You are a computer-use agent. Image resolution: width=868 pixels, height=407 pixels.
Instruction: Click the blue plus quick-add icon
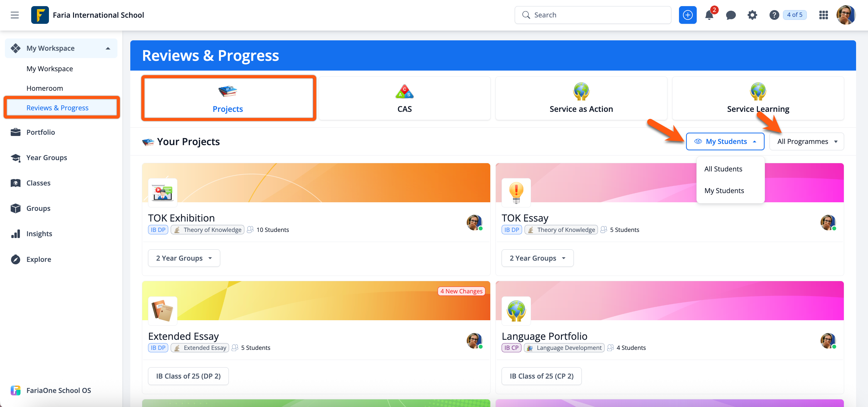coord(687,15)
